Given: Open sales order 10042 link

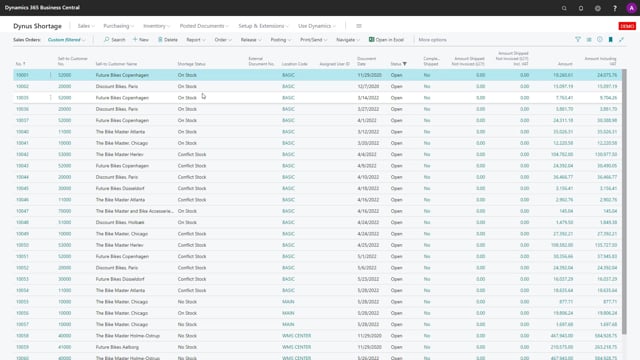Looking at the screenshot, I should 22,154.
